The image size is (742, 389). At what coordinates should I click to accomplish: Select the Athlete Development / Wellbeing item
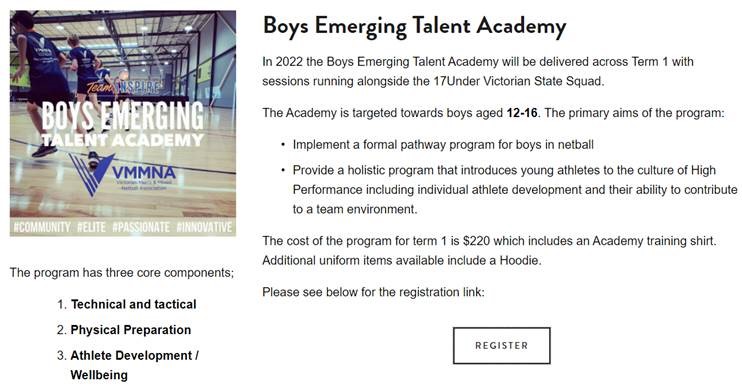pos(134,365)
